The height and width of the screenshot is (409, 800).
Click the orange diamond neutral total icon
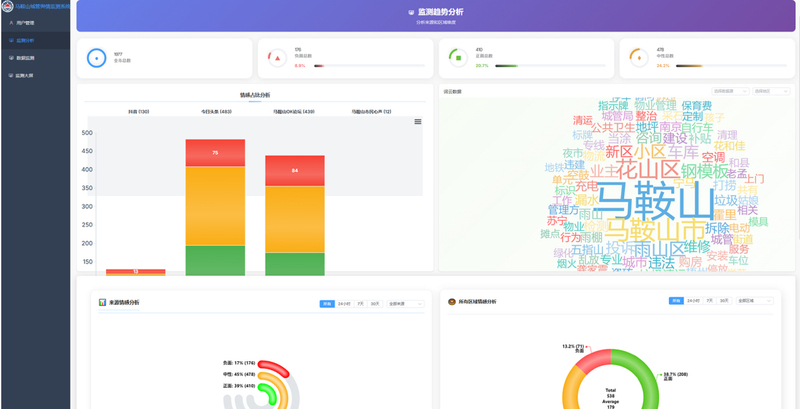click(639, 58)
